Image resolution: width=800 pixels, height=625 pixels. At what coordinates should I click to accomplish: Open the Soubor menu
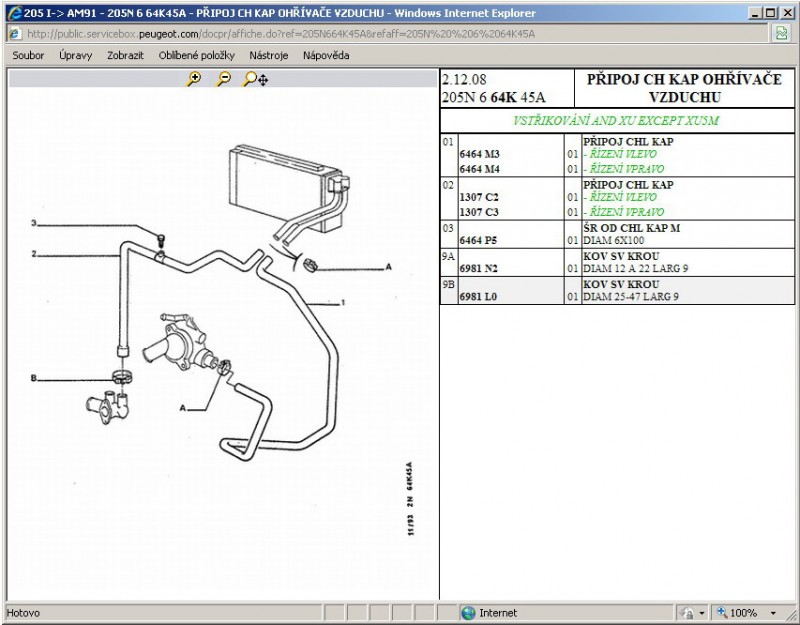28,55
